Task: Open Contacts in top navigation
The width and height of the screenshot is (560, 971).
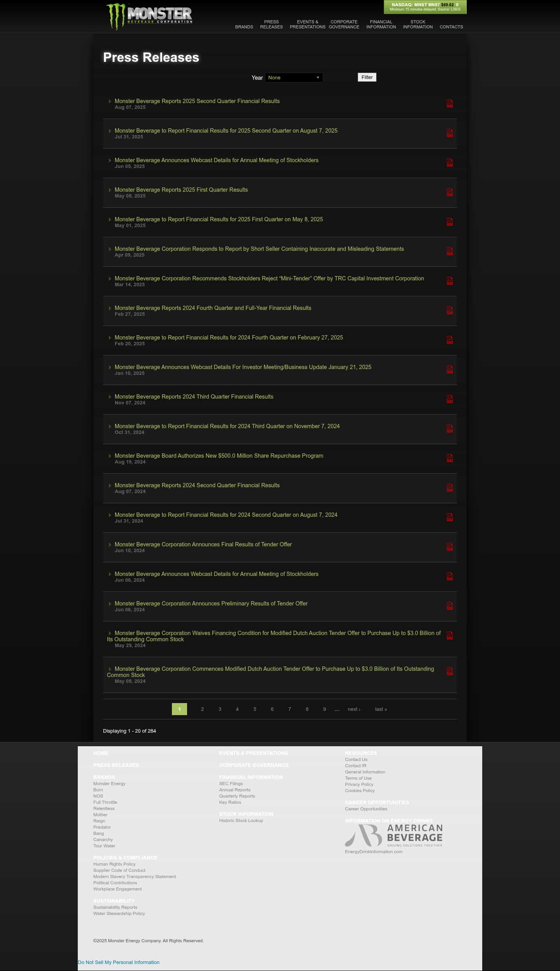Action: [451, 27]
